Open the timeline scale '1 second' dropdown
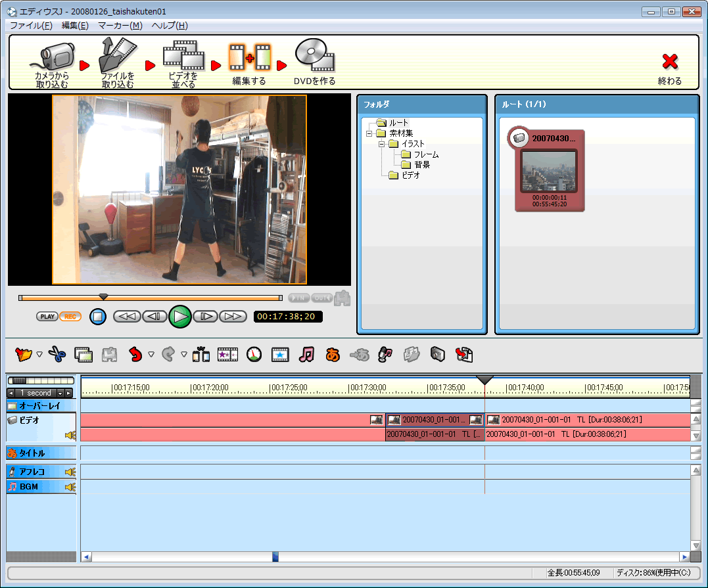The height and width of the screenshot is (588, 708). [x=59, y=393]
